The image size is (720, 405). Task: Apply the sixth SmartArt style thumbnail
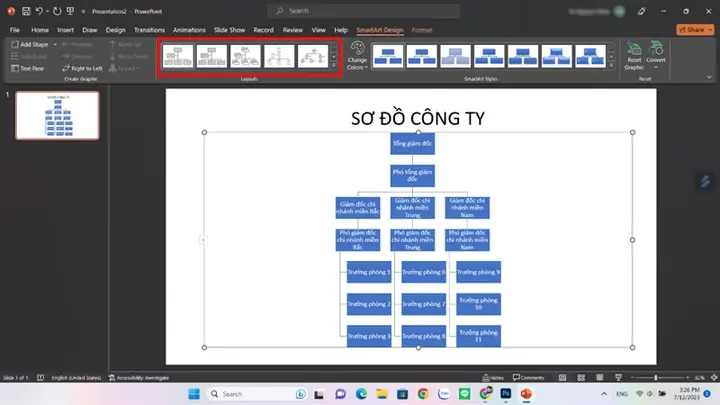(557, 56)
